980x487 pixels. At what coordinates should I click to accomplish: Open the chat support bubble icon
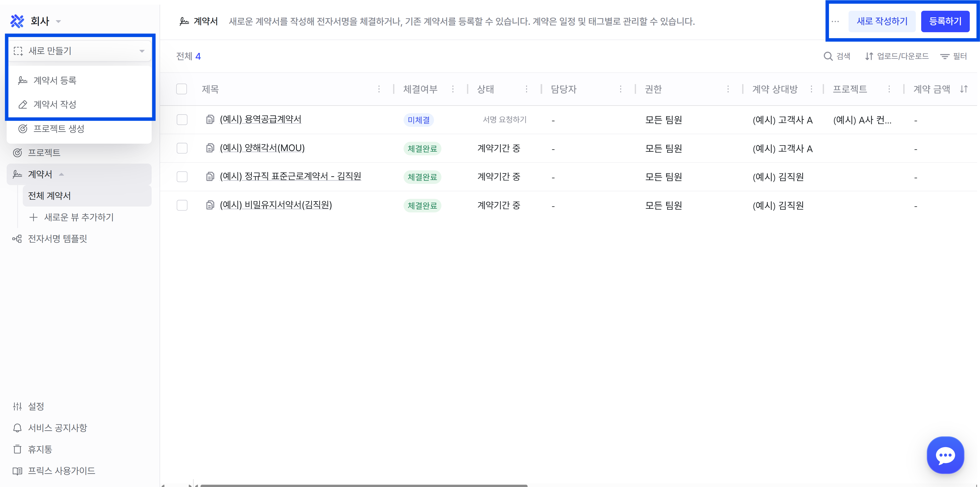coord(945,455)
